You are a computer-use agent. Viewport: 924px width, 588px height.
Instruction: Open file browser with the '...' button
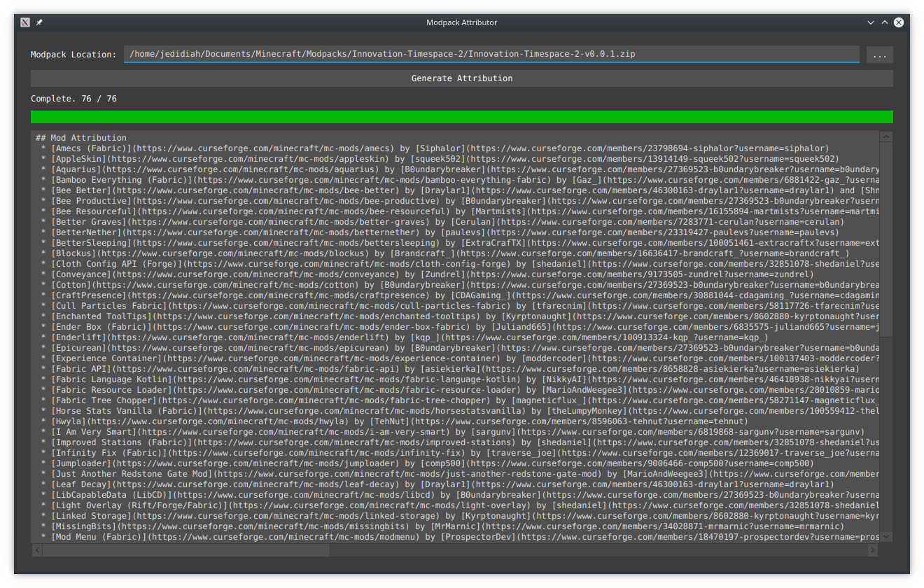(x=880, y=55)
